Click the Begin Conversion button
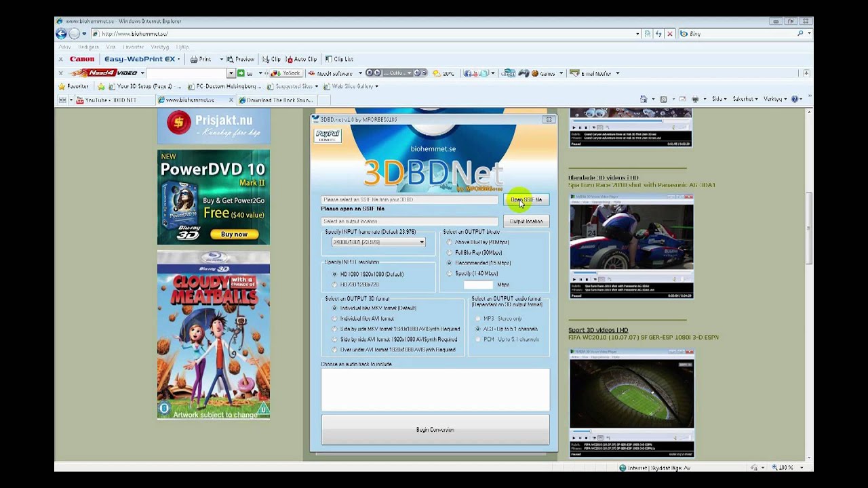This screenshot has height=488, width=868. pyautogui.click(x=435, y=430)
